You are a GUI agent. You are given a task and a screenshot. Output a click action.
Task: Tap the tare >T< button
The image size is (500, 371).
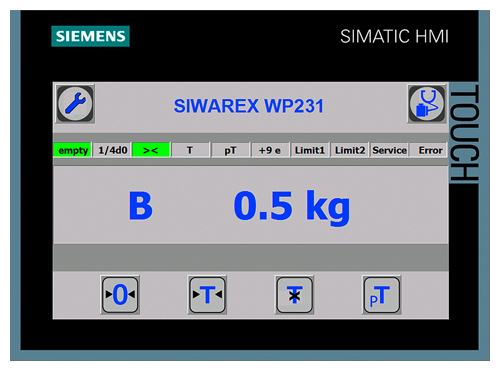tap(207, 295)
